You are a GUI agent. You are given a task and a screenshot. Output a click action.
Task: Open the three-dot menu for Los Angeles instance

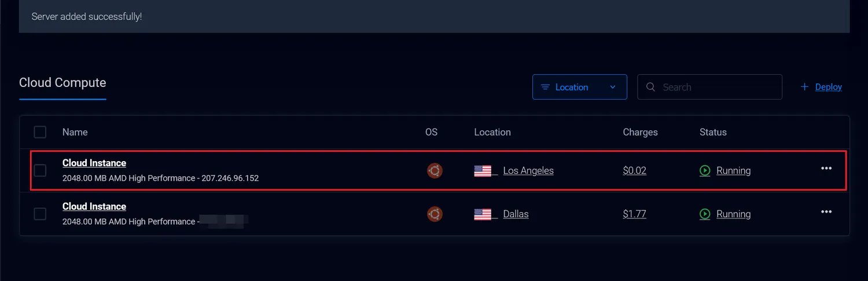(826, 168)
